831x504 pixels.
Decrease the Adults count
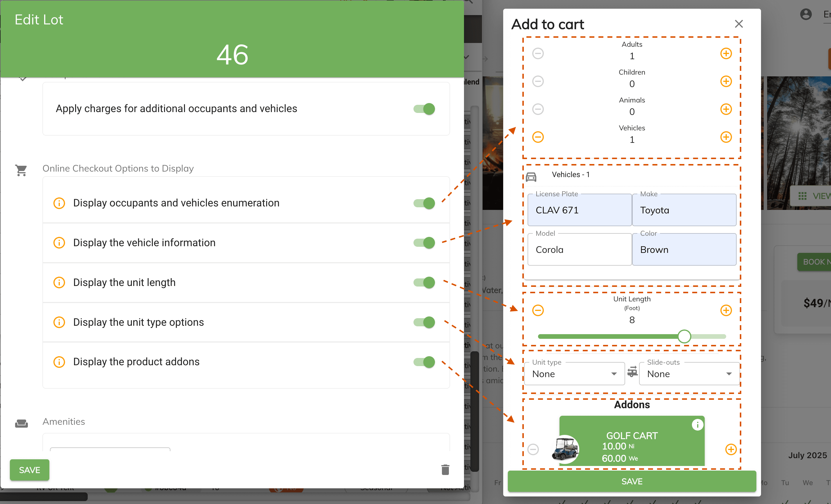(x=538, y=53)
